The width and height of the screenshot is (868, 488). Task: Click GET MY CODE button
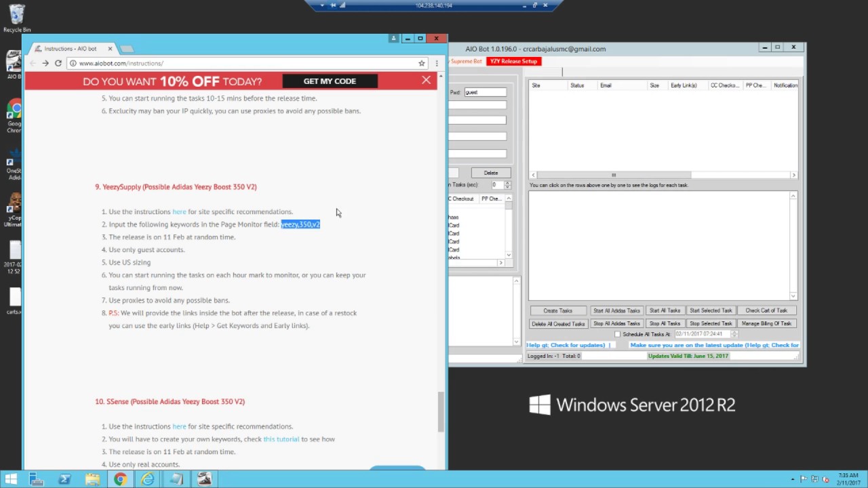pyautogui.click(x=330, y=81)
